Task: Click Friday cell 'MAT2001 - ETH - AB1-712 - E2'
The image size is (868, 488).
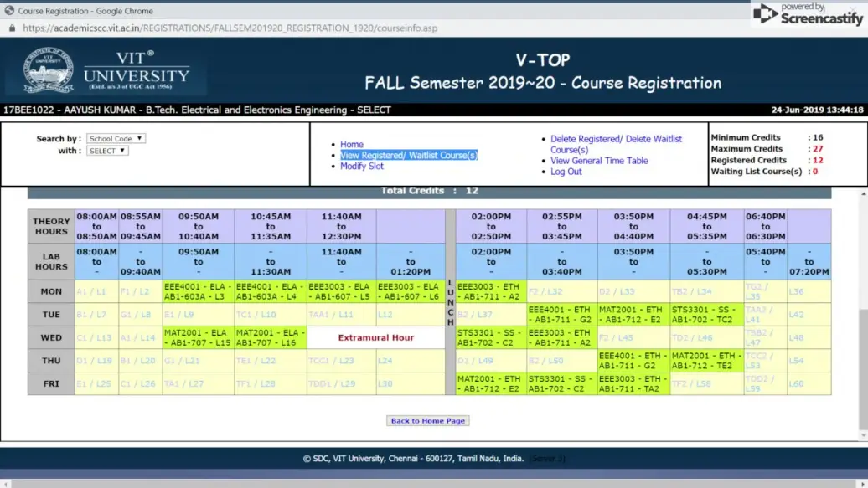Action: pos(491,383)
